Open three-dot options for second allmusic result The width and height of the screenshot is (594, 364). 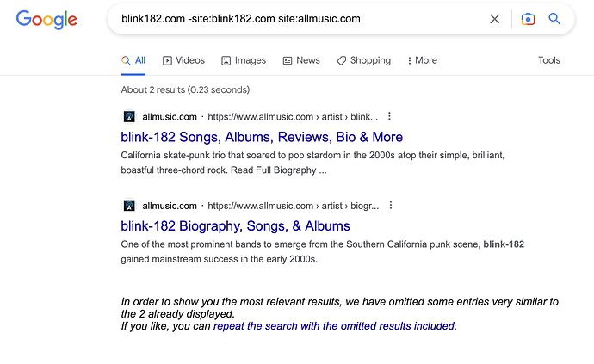(x=391, y=206)
